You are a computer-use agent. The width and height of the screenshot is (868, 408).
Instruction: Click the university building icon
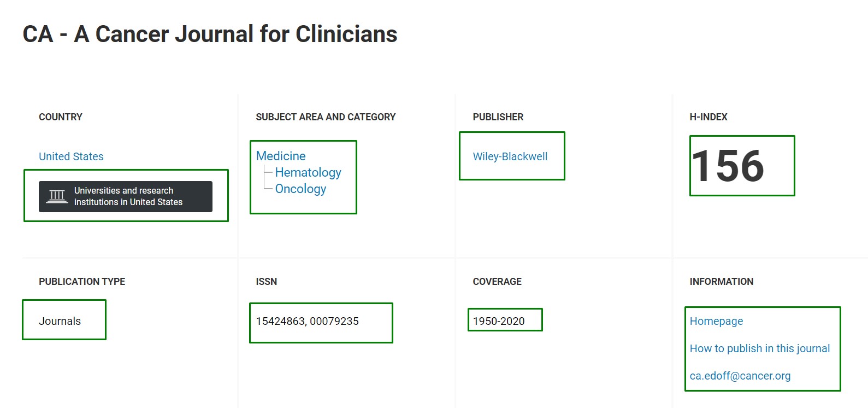point(57,196)
